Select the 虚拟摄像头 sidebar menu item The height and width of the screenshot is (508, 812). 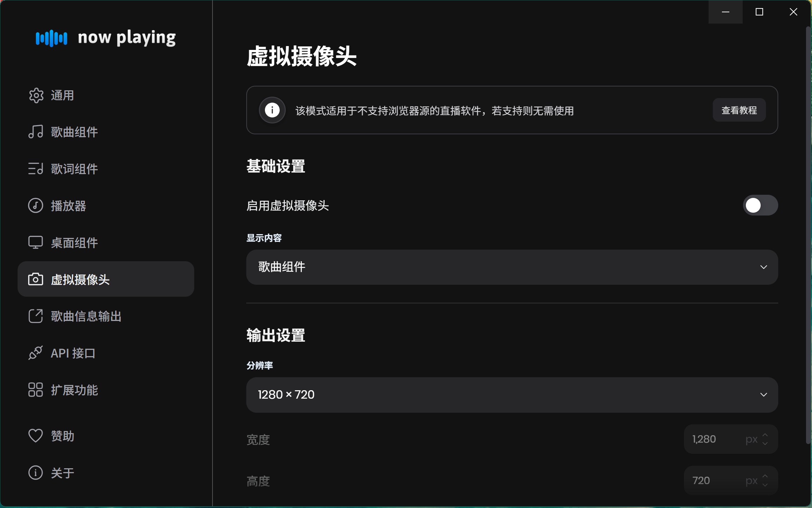point(106,279)
